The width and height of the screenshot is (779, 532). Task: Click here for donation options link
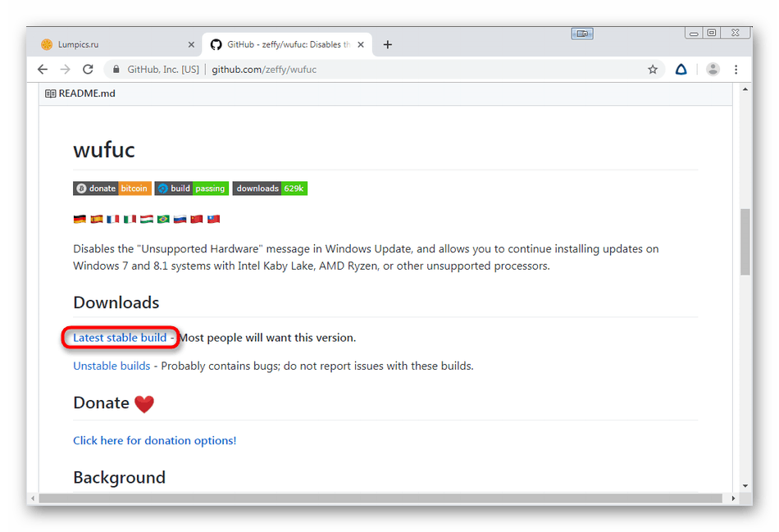[154, 441]
